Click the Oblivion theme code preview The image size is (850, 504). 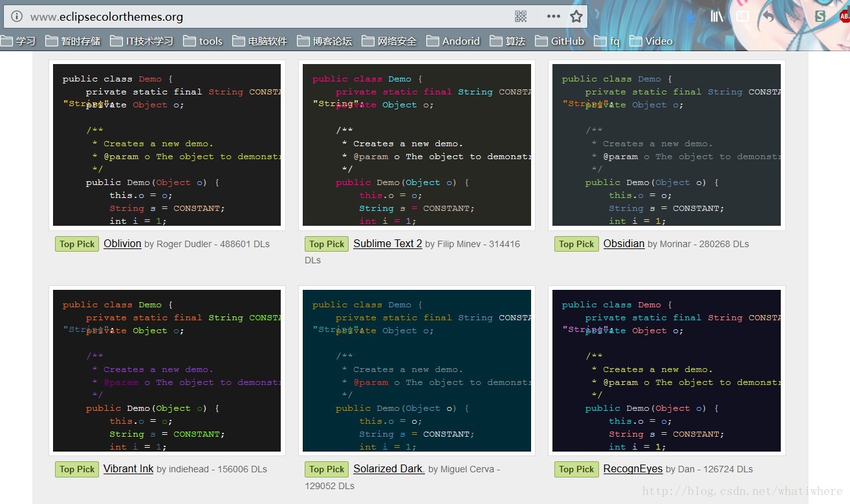click(x=167, y=145)
